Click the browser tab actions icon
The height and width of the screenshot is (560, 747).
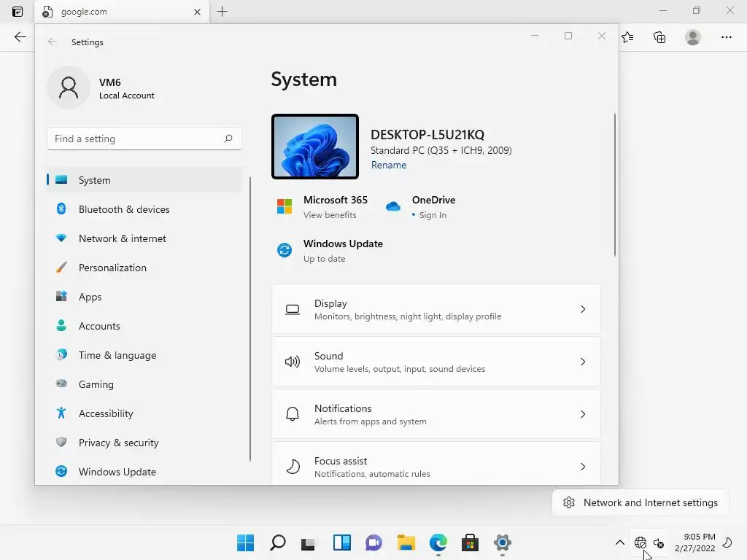click(18, 12)
